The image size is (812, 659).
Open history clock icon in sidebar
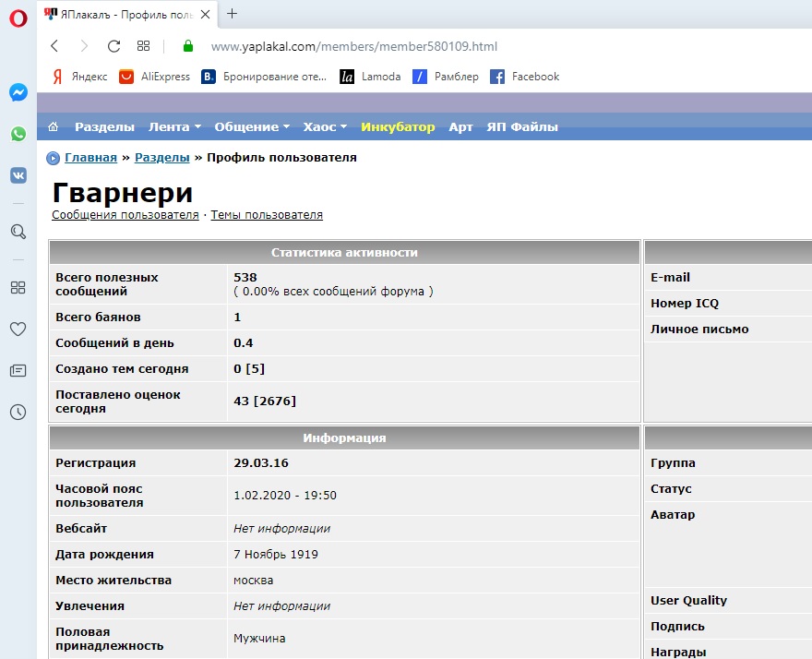click(18, 413)
